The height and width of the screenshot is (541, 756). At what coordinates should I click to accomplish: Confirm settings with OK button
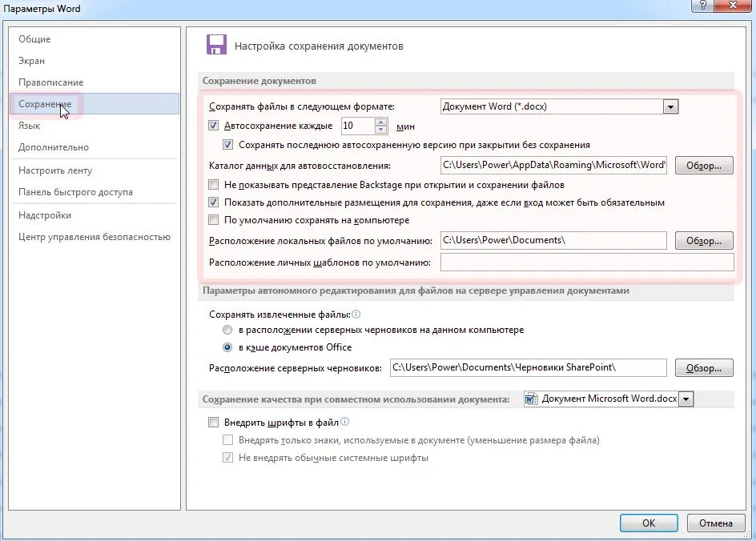tap(649, 523)
